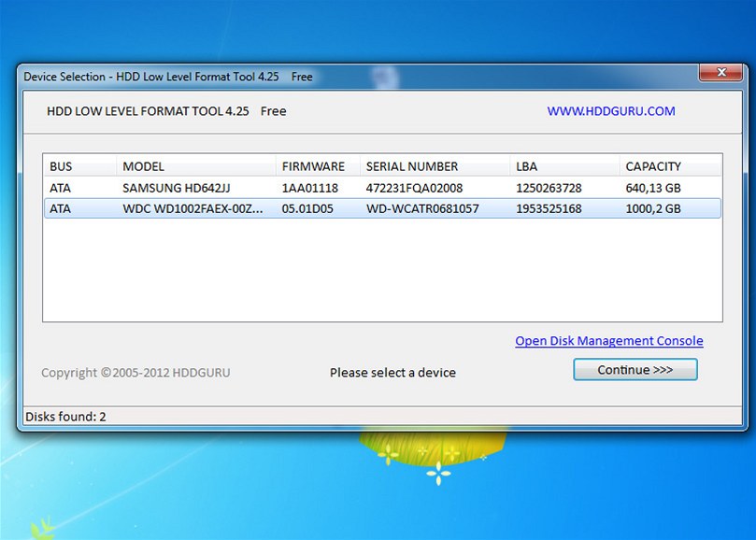Click the Disks found: 2 status text

(x=65, y=417)
